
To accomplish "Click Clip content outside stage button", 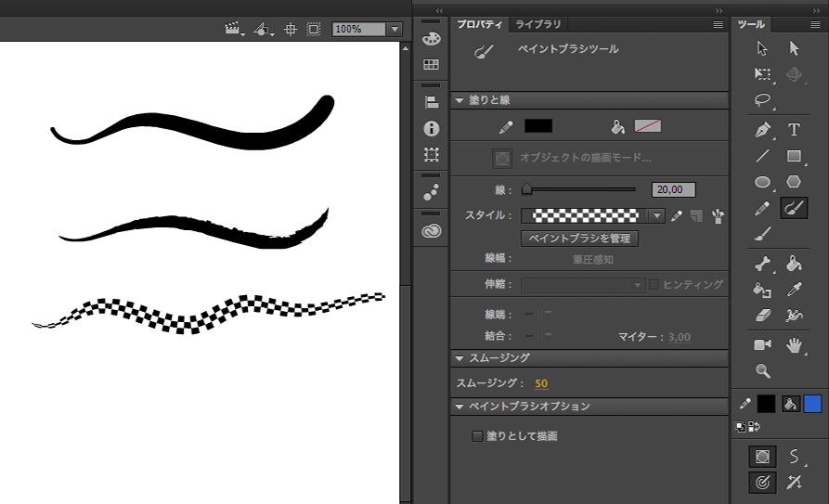I will point(314,29).
